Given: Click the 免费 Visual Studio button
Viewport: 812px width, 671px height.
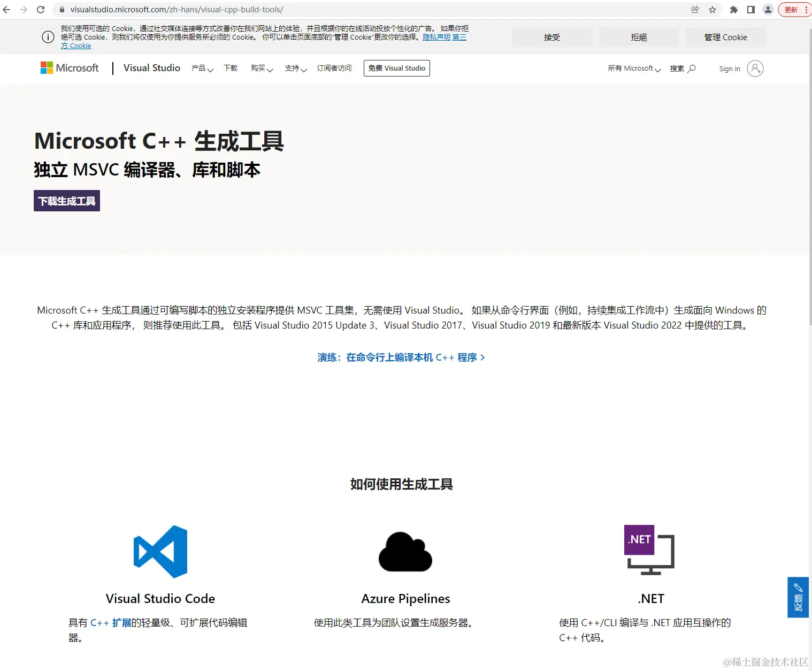Looking at the screenshot, I should click(397, 68).
